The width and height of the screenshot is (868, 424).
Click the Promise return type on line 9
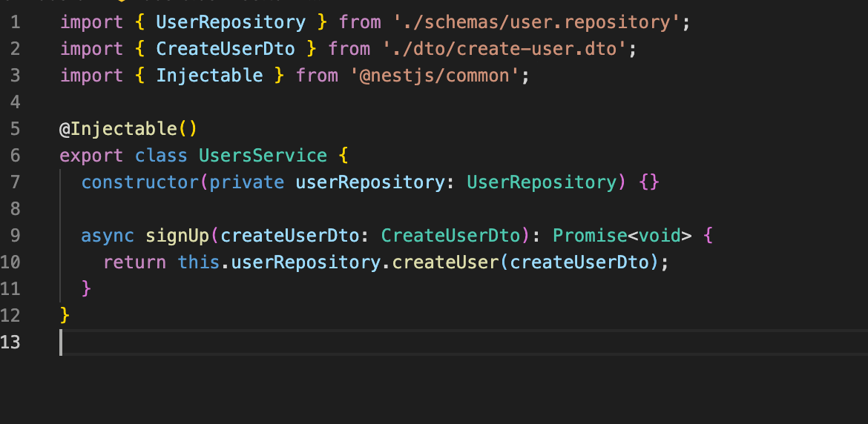coord(590,236)
